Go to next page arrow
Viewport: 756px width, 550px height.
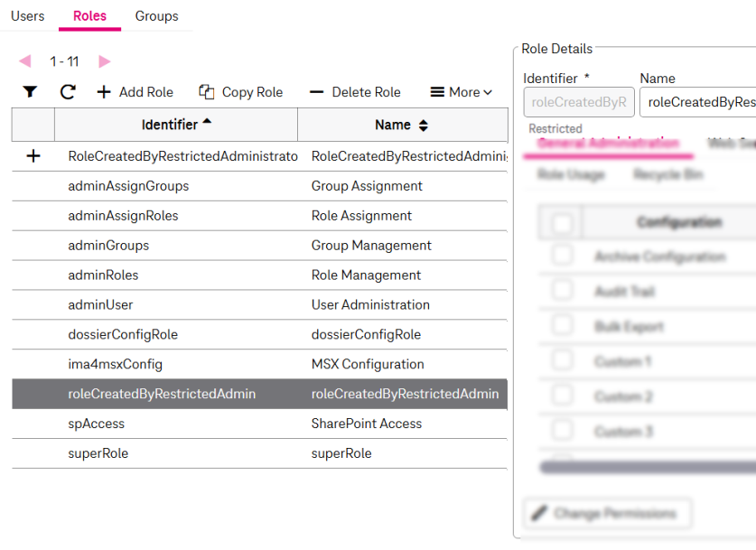click(105, 61)
